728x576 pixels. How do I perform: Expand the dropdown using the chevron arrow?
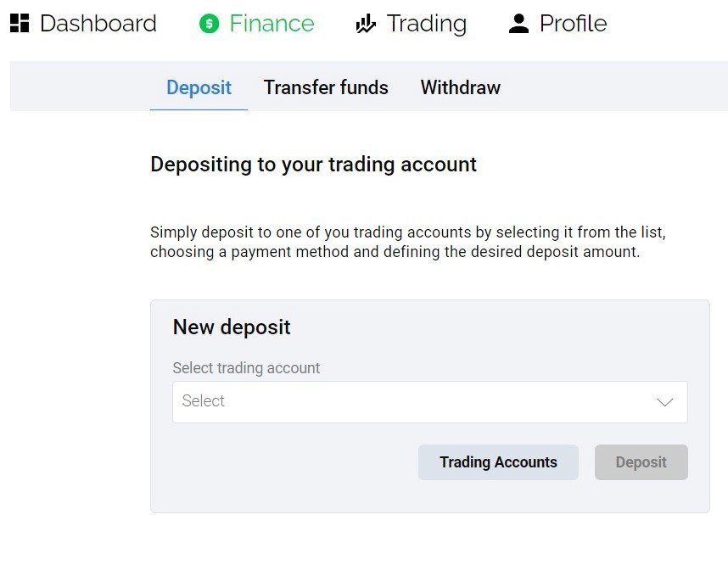coord(665,402)
